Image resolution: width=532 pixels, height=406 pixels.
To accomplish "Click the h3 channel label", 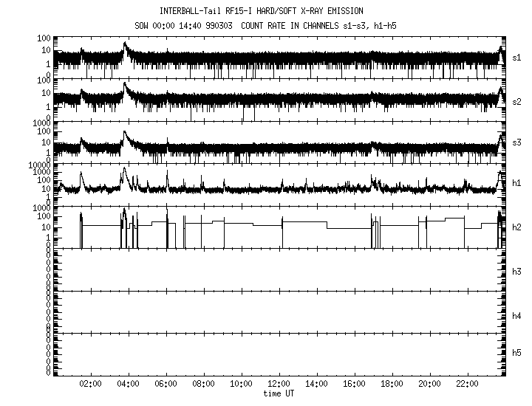I will point(517,272).
